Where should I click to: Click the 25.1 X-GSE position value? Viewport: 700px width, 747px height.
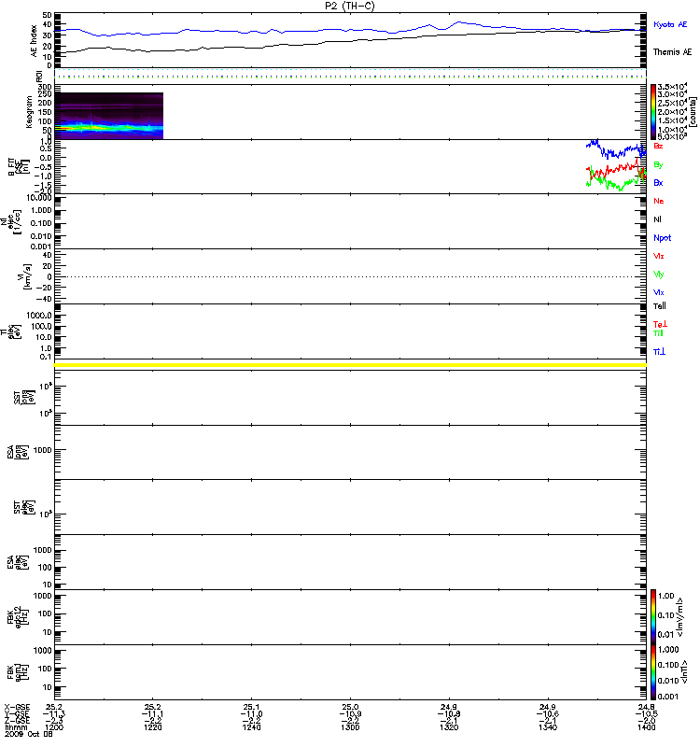click(251, 708)
